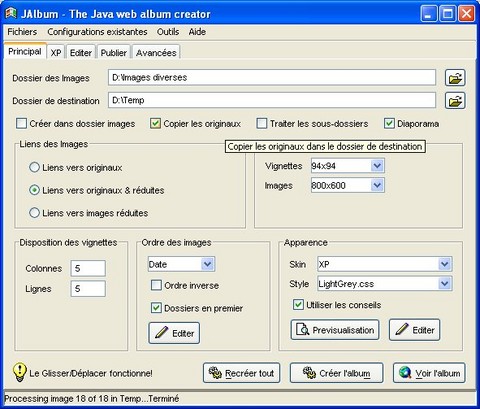Click the Recréer tout button
This screenshot has height=409, width=480.
[x=241, y=373]
